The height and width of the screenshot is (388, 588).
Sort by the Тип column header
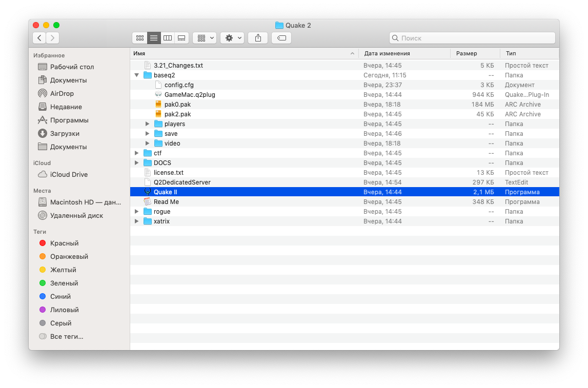click(x=530, y=54)
